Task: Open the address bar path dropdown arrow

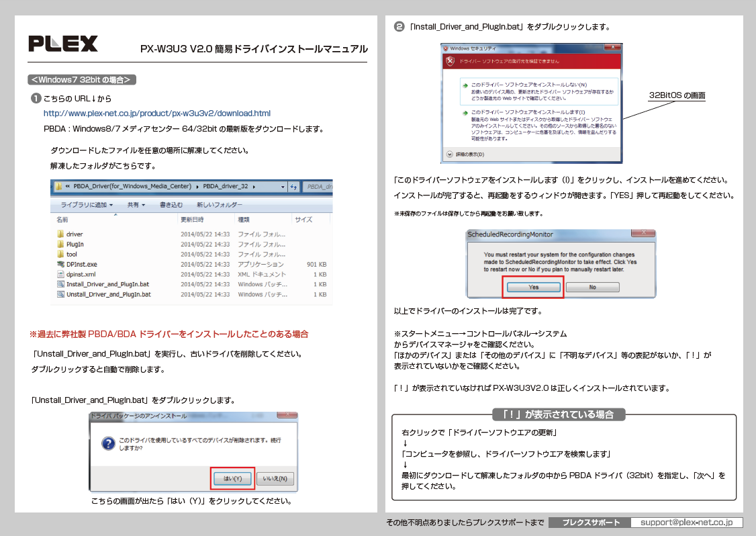Action: (282, 188)
